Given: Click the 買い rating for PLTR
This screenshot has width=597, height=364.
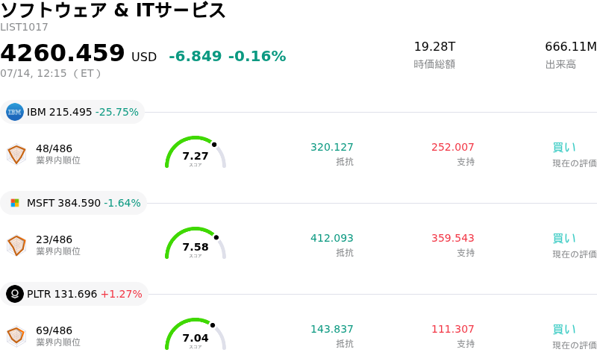Looking at the screenshot, I should [564, 329].
